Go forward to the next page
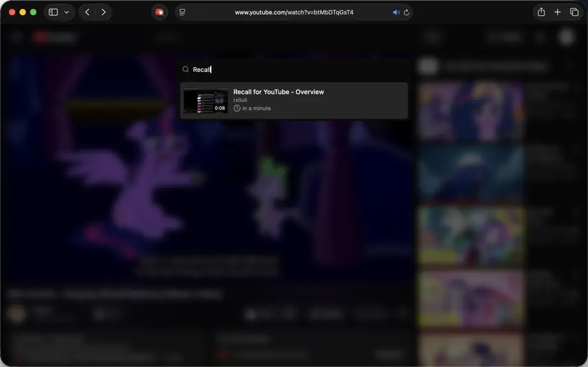Viewport: 588px width, 367px height. point(103,12)
